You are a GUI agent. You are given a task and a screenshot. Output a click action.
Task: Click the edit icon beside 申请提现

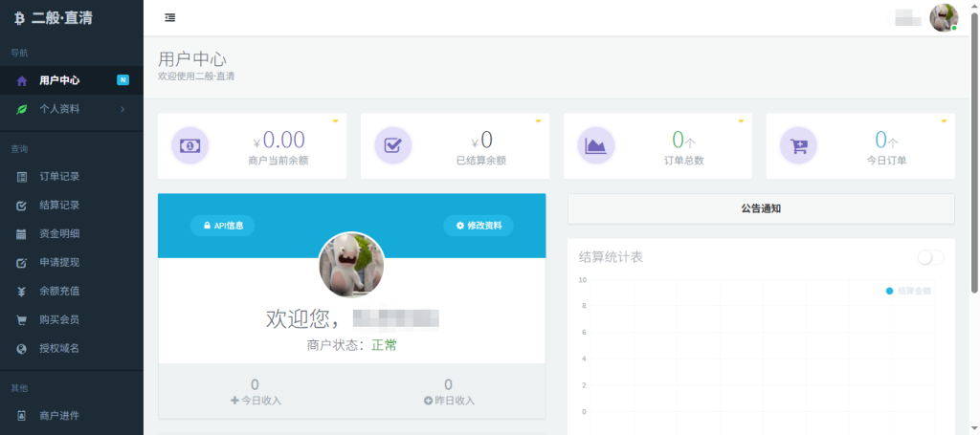point(22,263)
